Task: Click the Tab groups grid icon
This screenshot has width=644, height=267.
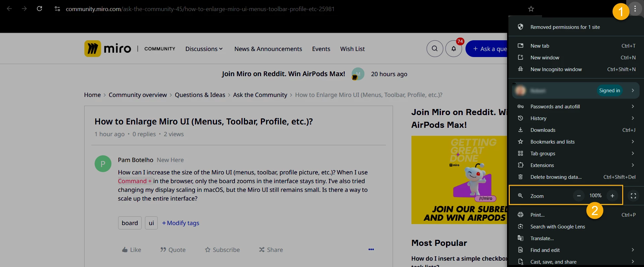Action: coord(521,153)
